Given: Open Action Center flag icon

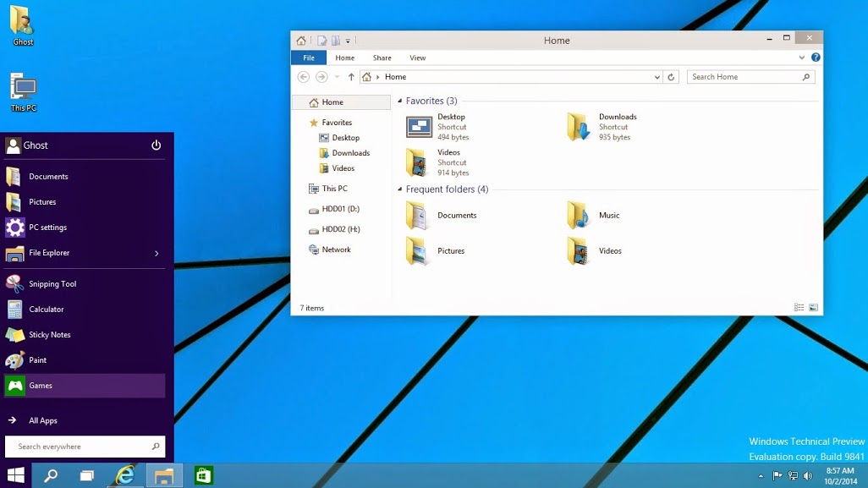Looking at the screenshot, I should point(777,476).
